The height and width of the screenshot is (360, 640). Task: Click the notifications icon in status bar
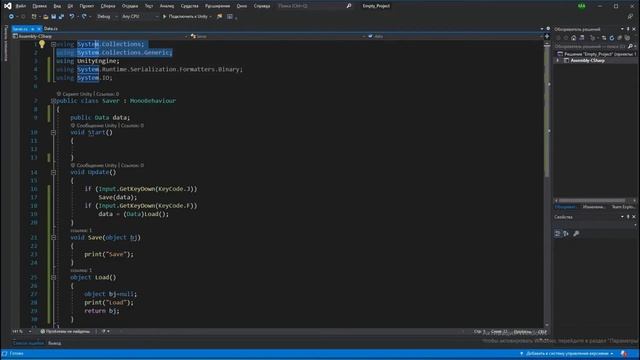pyautogui.click(x=624, y=353)
